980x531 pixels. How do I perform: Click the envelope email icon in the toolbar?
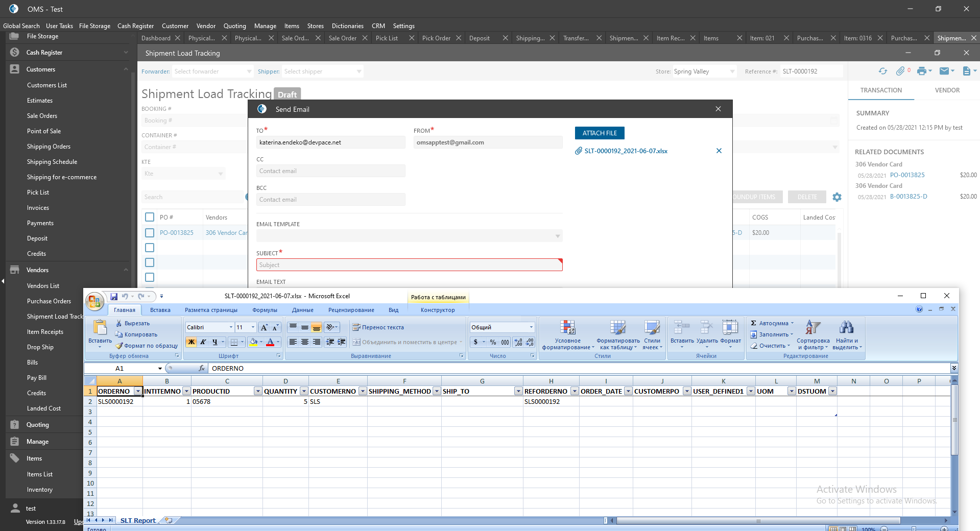point(944,71)
